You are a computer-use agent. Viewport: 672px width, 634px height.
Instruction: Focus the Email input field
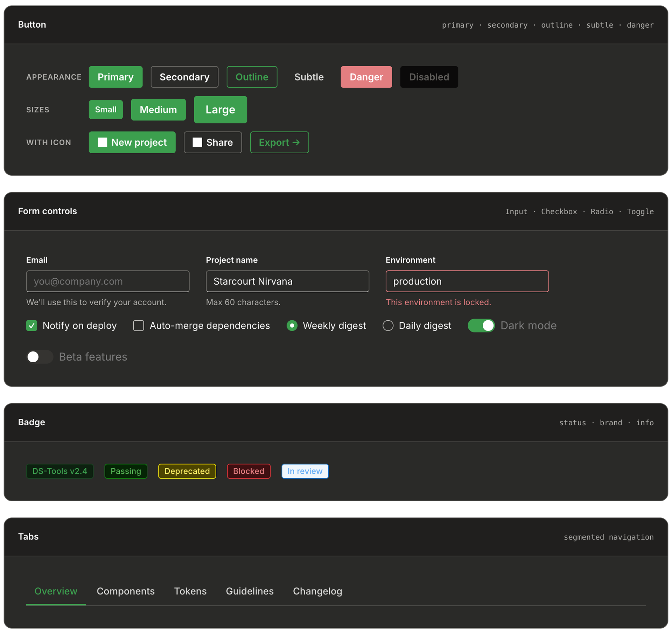(x=107, y=281)
